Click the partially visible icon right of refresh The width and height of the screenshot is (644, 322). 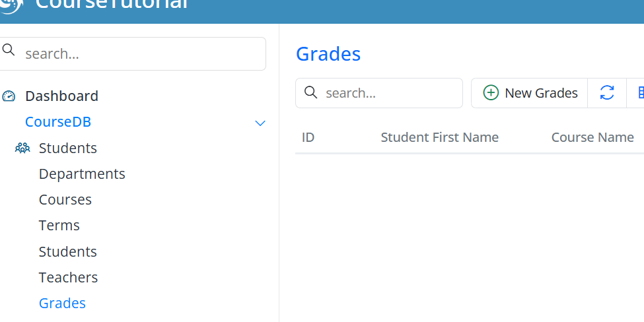[639, 93]
